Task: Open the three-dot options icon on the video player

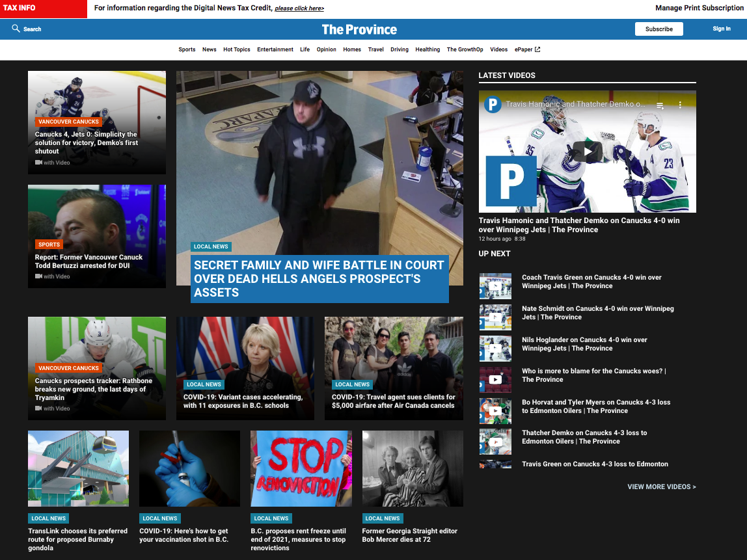Action: click(x=679, y=104)
